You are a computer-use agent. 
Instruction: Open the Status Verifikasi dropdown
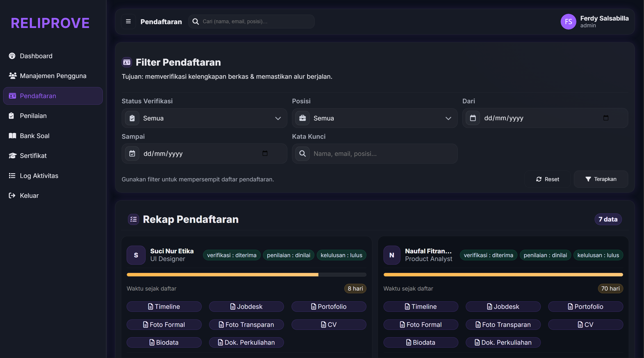pyautogui.click(x=204, y=118)
